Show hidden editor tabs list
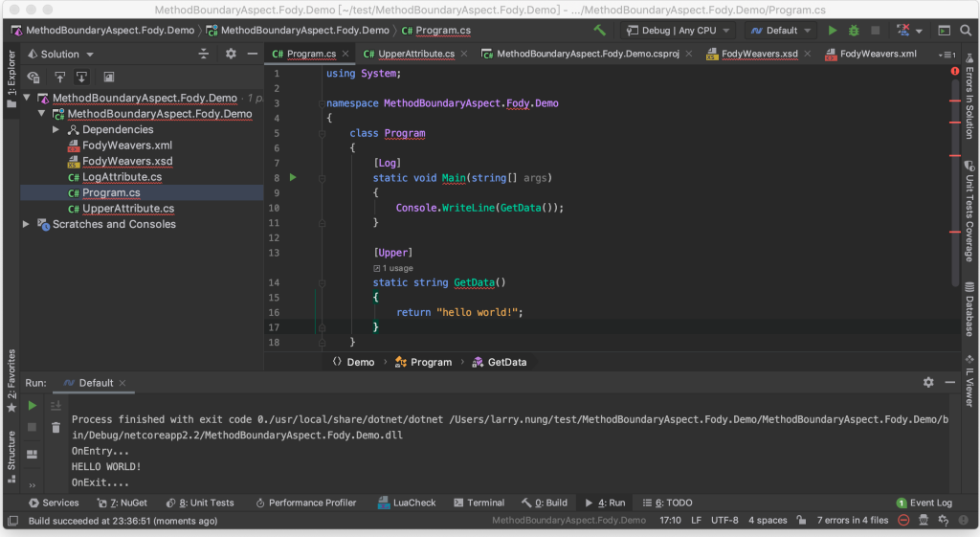980x537 pixels. coord(946,55)
